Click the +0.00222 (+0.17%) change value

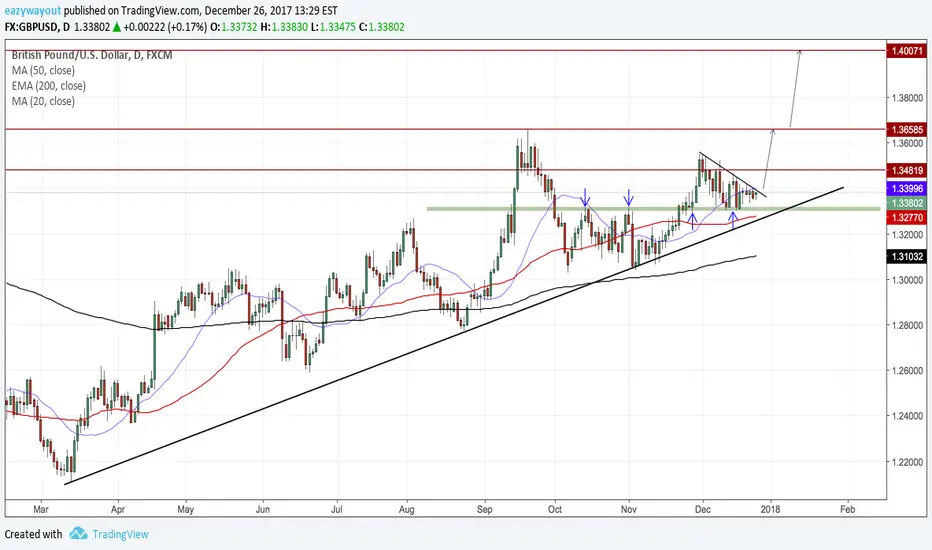pyautogui.click(x=165, y=27)
